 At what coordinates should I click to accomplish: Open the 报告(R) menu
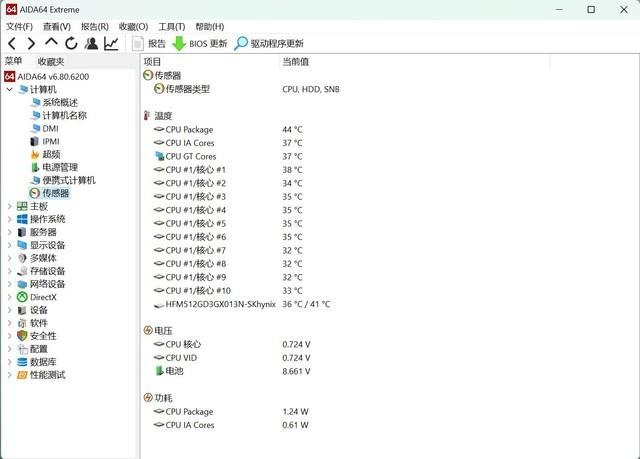point(95,27)
